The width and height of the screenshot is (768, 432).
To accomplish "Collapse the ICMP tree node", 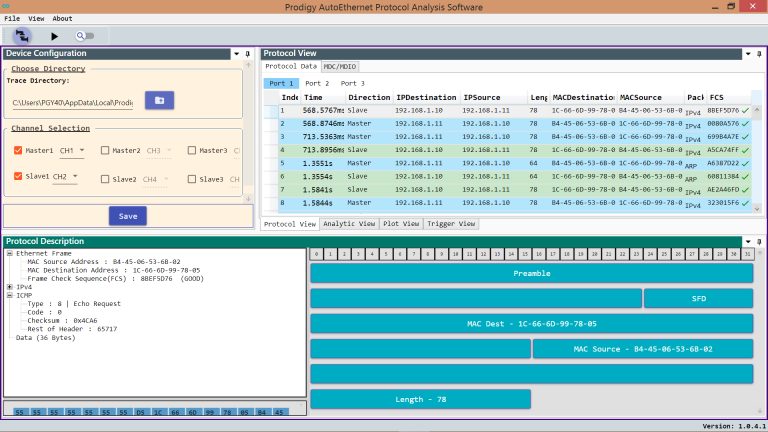I will point(9,295).
